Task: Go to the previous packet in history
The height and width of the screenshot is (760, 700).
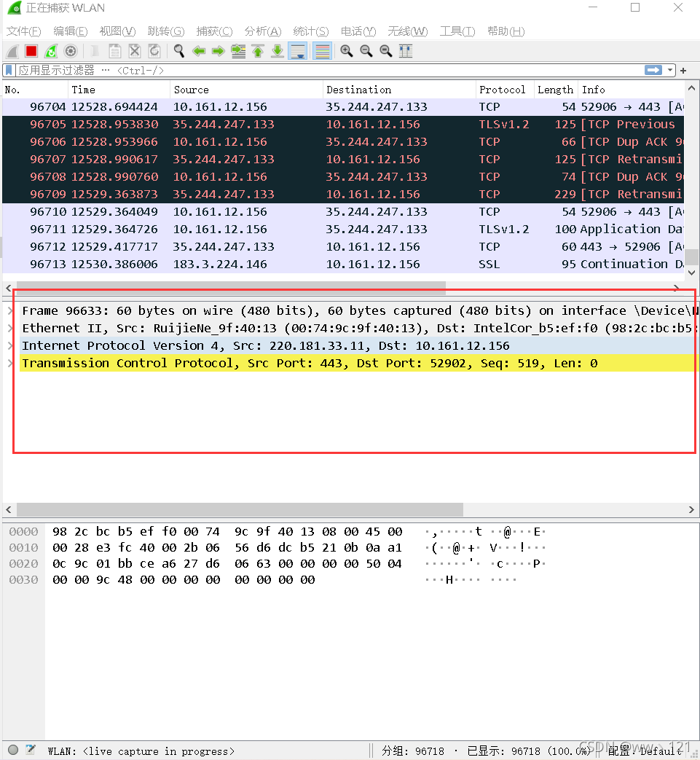Action: pos(198,51)
